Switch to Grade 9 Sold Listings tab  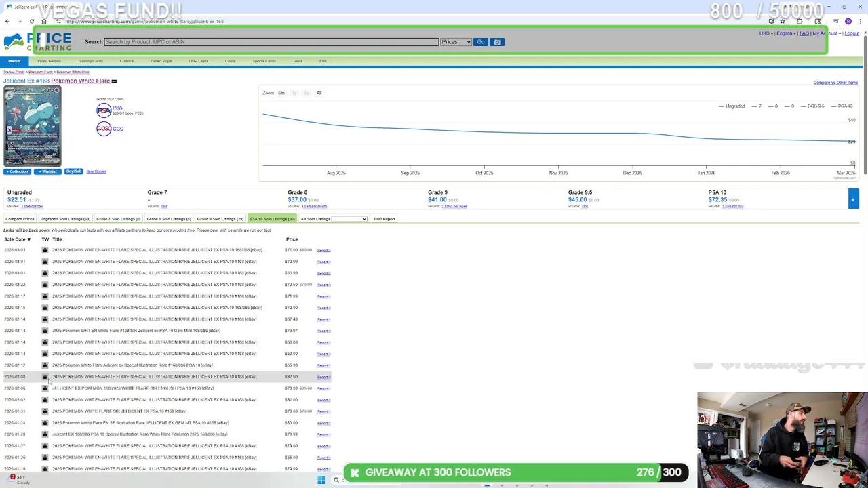(x=220, y=219)
